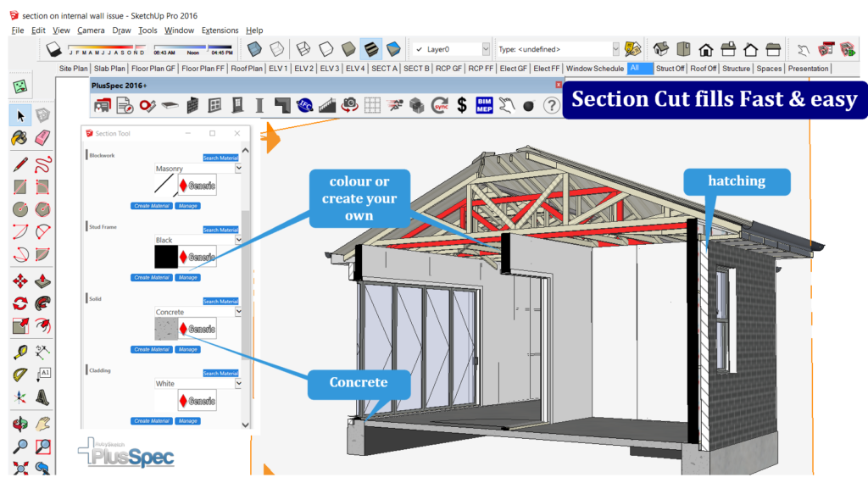Screen dimensions: 868x483
Task: Expand the White Cladding dropdown
Action: click(238, 383)
